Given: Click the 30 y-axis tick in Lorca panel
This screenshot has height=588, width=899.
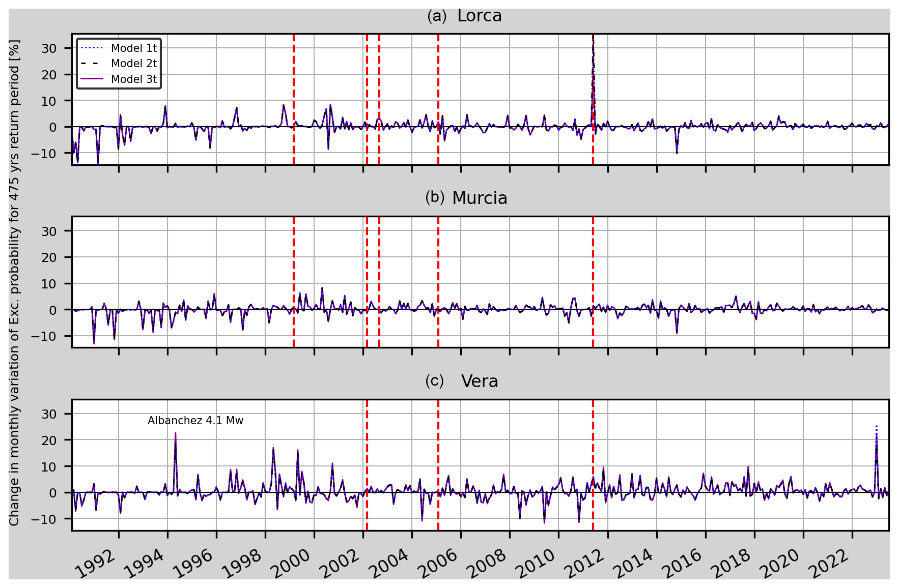Looking at the screenshot, I should point(49,48).
